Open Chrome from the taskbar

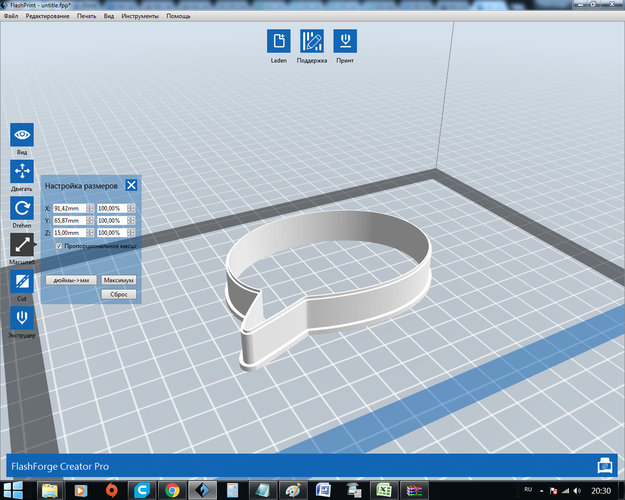[172, 490]
